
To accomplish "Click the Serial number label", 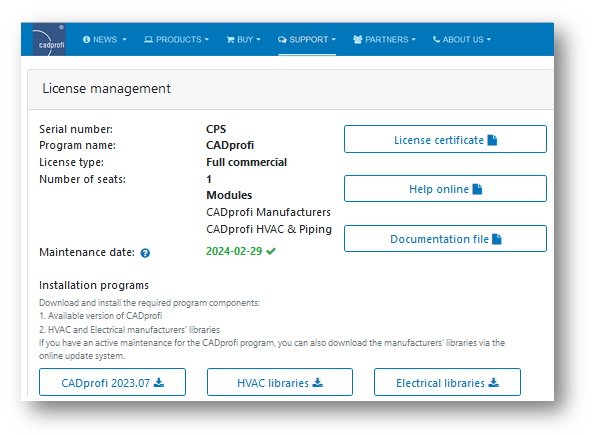I will tap(76, 129).
